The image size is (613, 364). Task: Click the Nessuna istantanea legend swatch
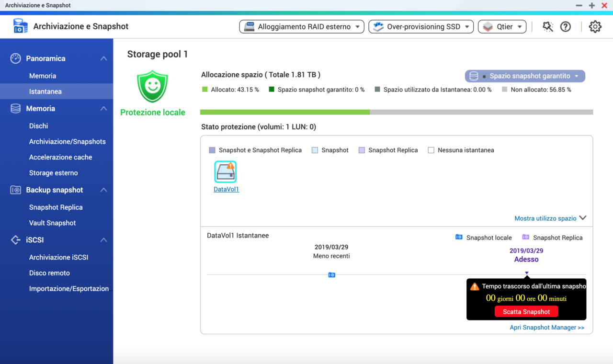pyautogui.click(x=431, y=150)
